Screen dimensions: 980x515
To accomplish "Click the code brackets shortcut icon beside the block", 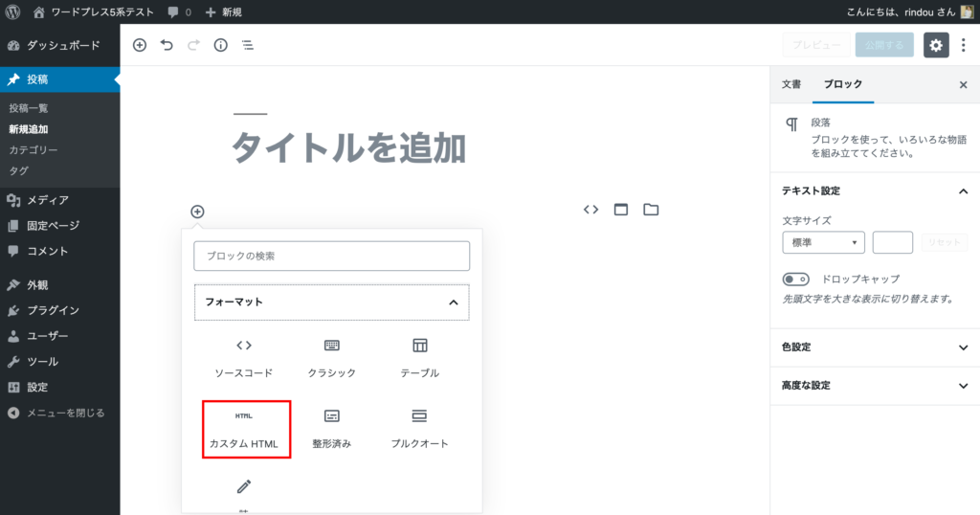I will point(590,210).
